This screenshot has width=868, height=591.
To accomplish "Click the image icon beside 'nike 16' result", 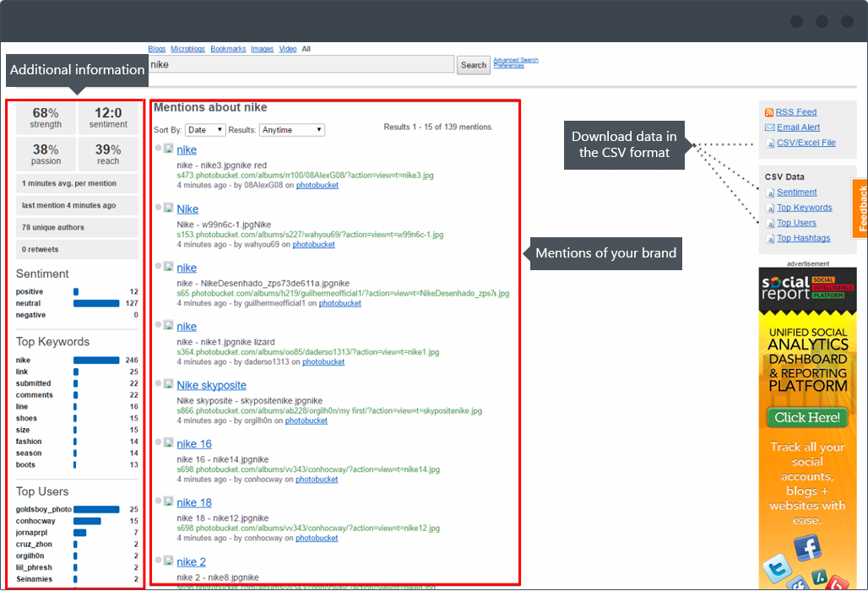I will [168, 442].
